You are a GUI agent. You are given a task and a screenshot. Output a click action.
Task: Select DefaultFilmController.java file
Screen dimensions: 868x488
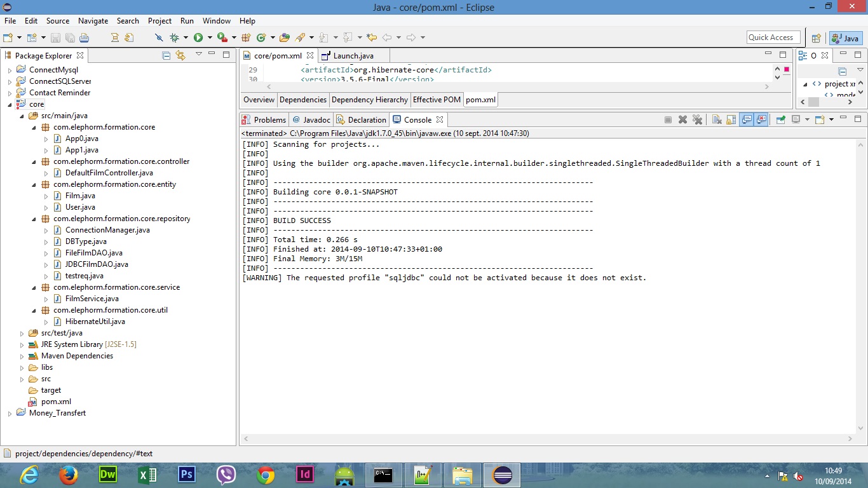point(109,173)
